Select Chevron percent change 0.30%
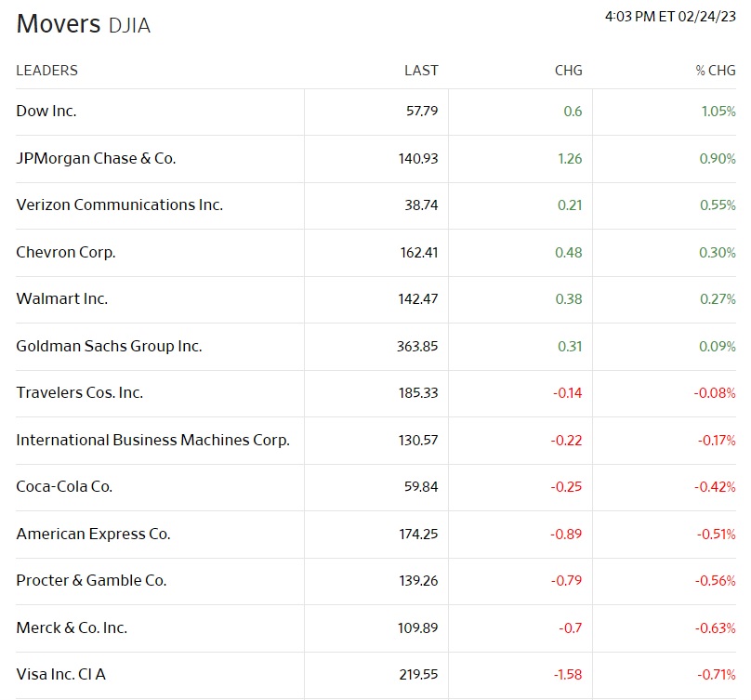This screenshot has width=751, height=700. [718, 253]
